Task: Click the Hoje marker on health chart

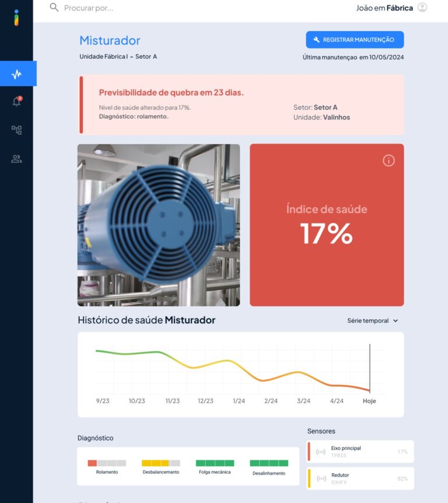Action: [x=369, y=401]
